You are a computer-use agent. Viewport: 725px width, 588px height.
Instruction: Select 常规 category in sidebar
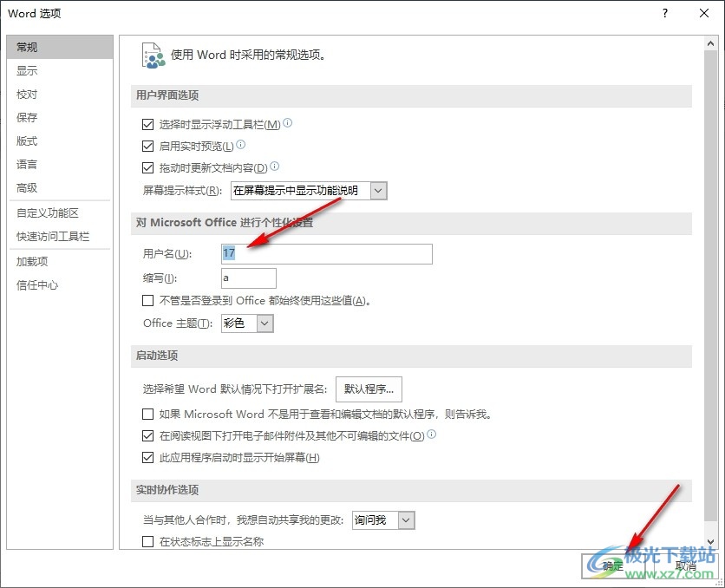(60, 47)
